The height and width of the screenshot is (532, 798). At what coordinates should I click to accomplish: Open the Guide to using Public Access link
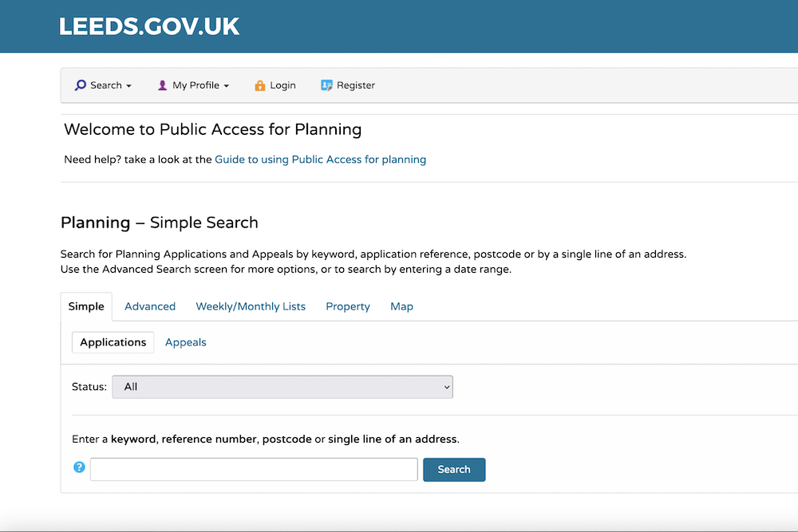(x=320, y=160)
